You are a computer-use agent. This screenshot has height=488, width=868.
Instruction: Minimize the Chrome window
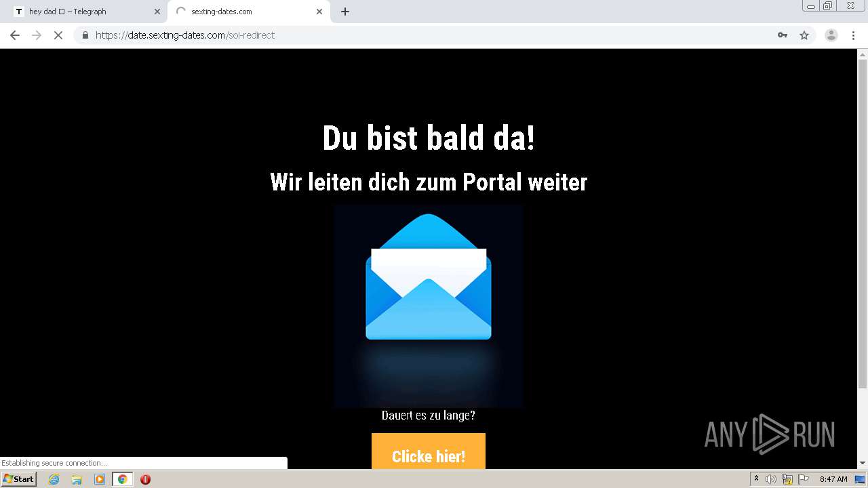coord(811,6)
